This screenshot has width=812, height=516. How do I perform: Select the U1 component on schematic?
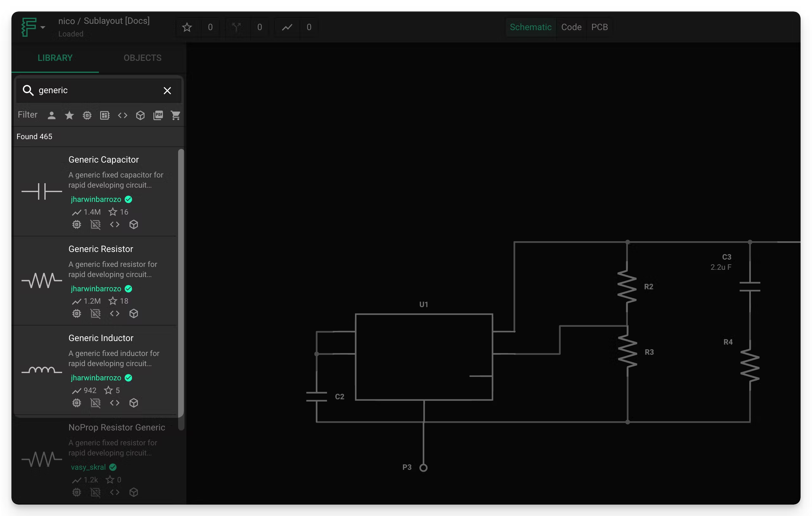coord(424,357)
